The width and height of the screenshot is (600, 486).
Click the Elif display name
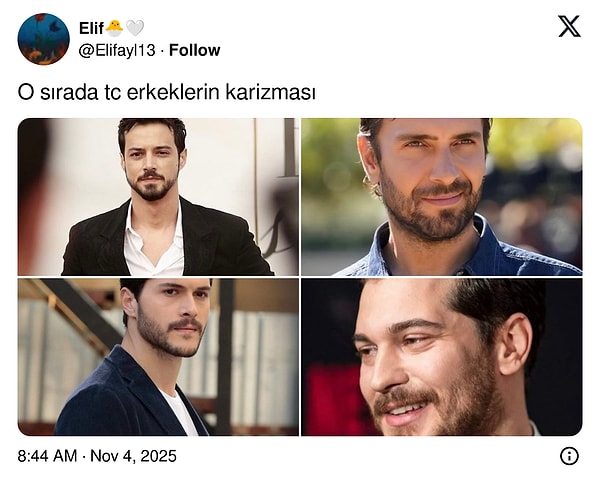coord(91,28)
